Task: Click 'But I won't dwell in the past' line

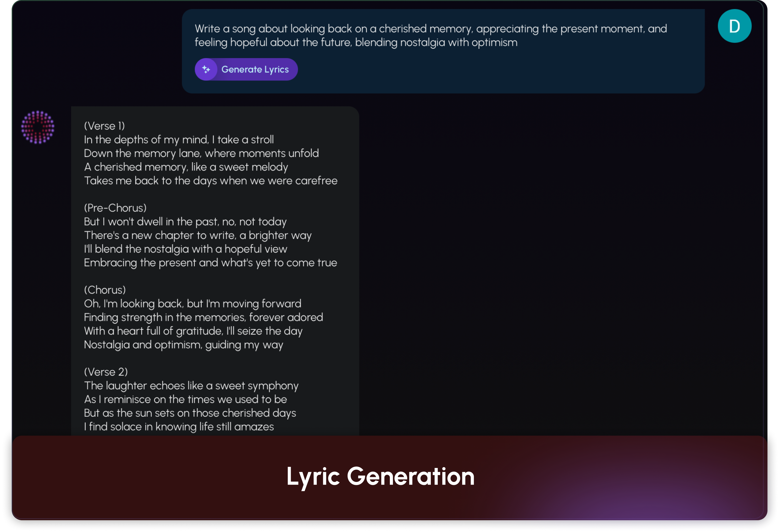Action: (185, 222)
